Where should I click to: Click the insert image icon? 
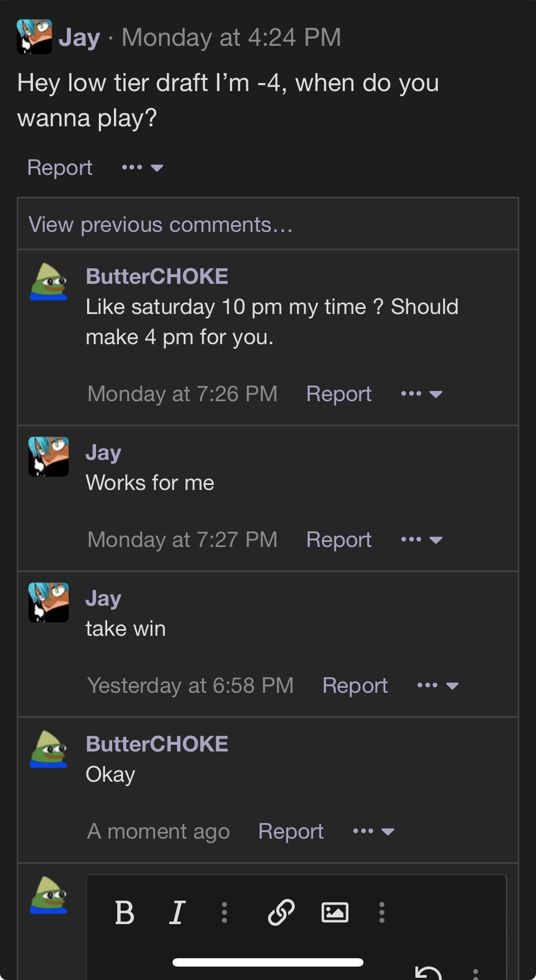coord(335,912)
